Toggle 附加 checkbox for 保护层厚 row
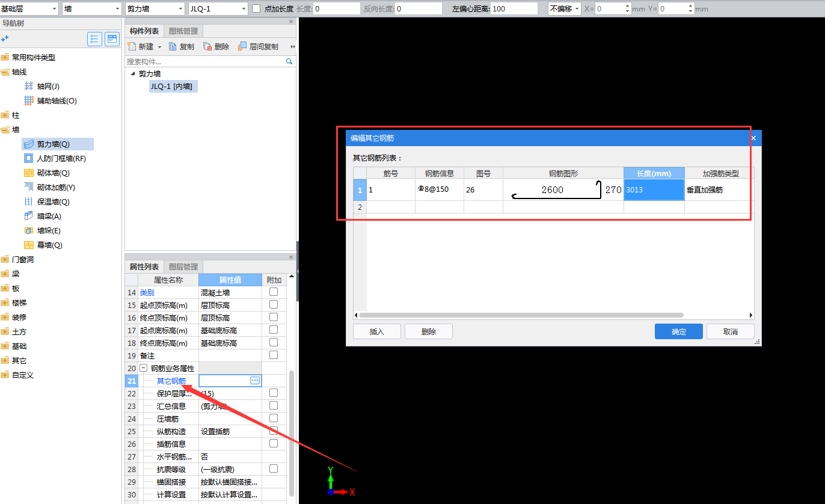This screenshot has height=504, width=825. (x=274, y=393)
